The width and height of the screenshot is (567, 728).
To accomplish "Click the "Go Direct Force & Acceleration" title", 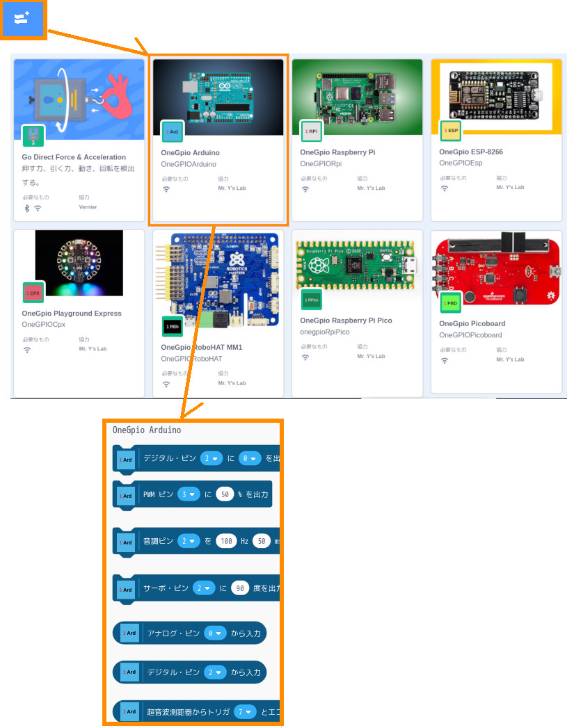I will [x=74, y=157].
